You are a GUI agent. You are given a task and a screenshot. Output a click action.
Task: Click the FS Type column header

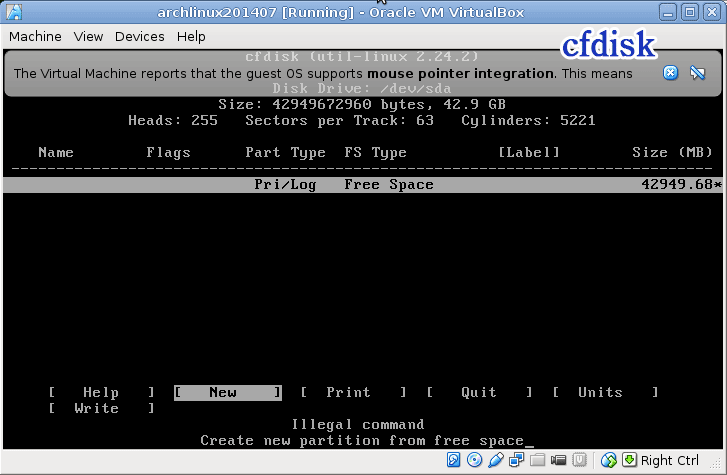point(375,153)
